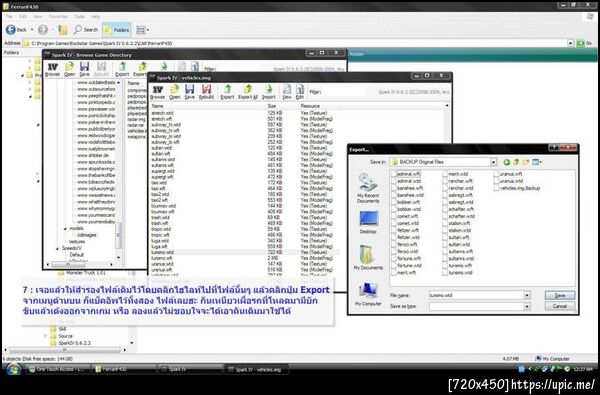Click Filter field in vehicles.img window
This screenshot has width=600, height=395.
(x=343, y=92)
